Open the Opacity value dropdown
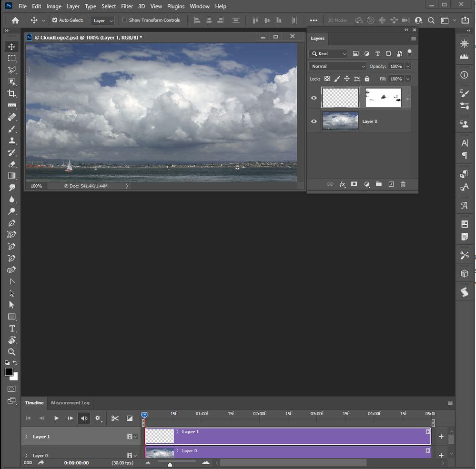Viewport: 476px width, 469px height. pos(408,66)
